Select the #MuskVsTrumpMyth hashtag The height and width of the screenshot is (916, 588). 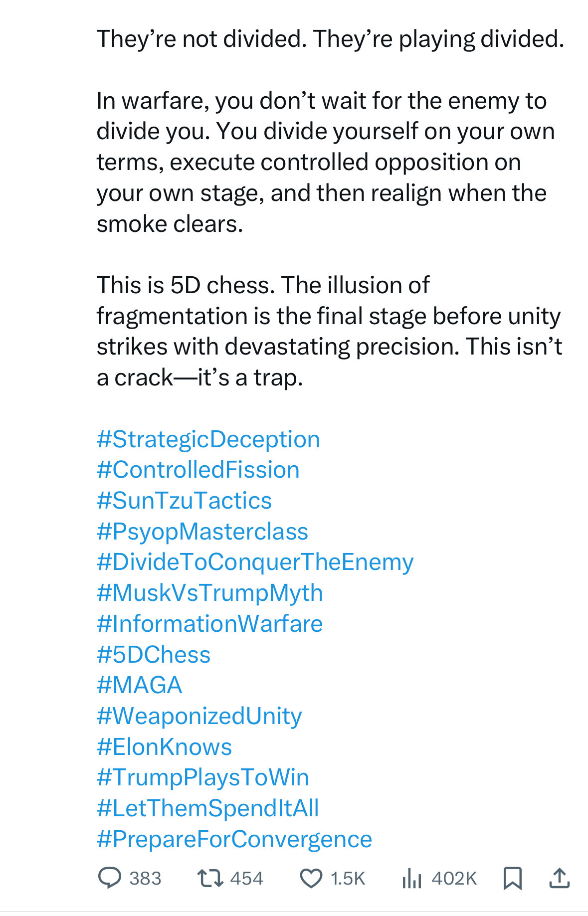tap(210, 593)
